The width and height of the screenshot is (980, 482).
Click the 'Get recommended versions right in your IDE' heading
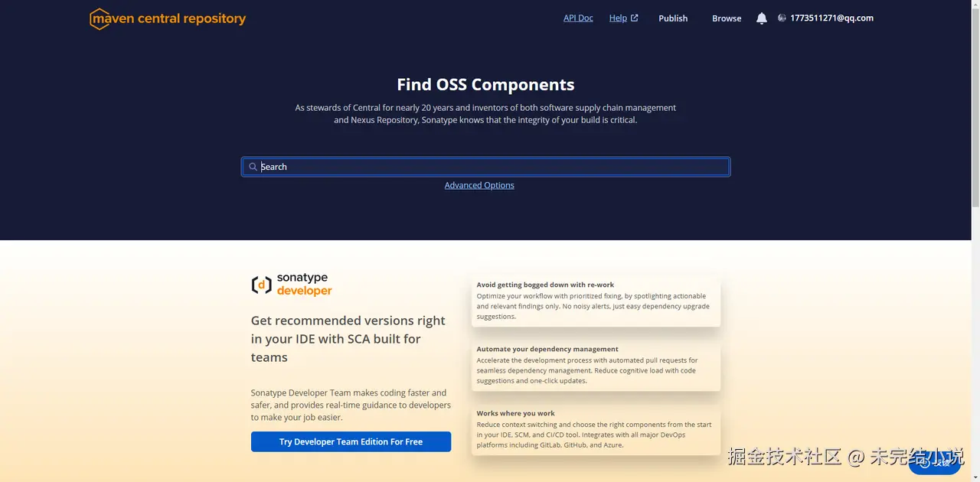coord(348,339)
